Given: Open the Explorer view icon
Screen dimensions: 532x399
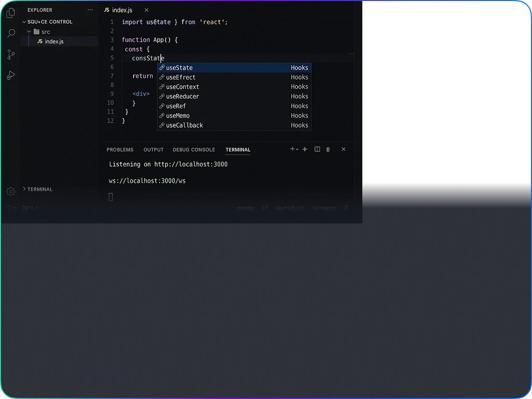Looking at the screenshot, I should point(10,13).
